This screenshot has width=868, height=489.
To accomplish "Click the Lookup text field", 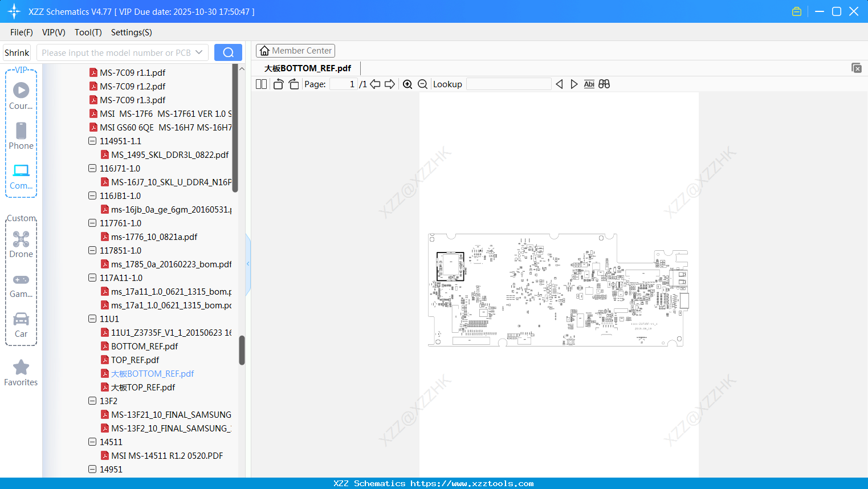I will pyautogui.click(x=509, y=84).
